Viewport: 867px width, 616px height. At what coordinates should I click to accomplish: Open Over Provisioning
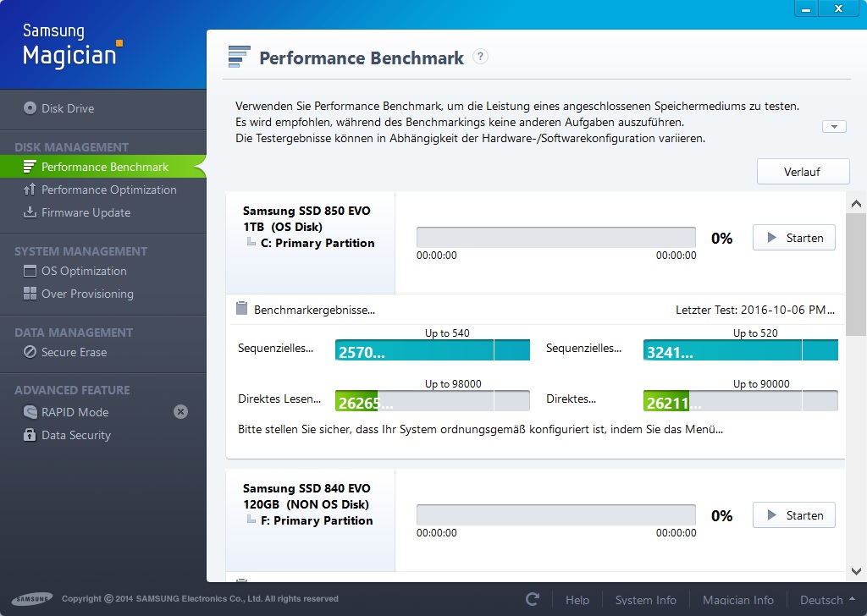point(87,294)
